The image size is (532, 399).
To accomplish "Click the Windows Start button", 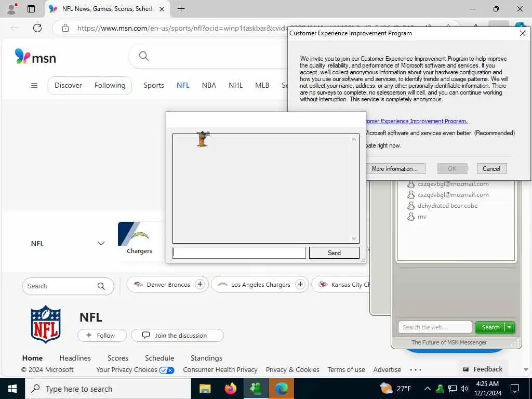I will (x=12, y=389).
